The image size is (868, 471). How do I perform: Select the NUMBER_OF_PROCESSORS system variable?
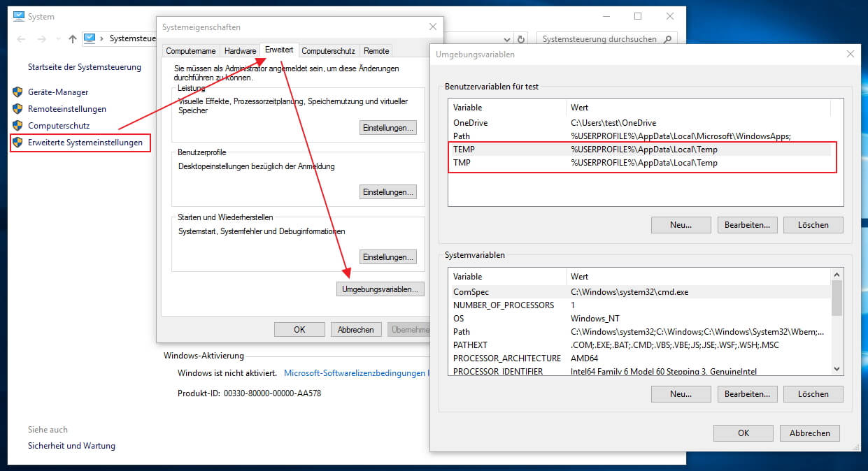coord(640,305)
